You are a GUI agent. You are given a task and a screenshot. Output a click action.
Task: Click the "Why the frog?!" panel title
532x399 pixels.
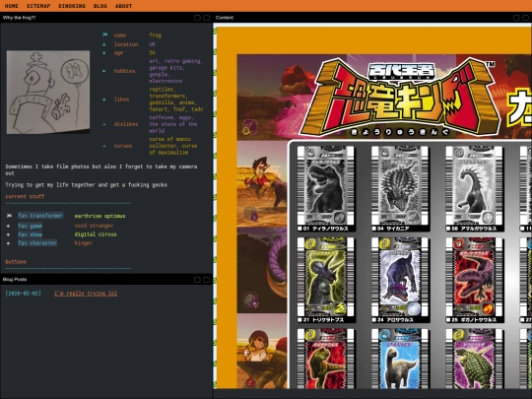click(19, 18)
